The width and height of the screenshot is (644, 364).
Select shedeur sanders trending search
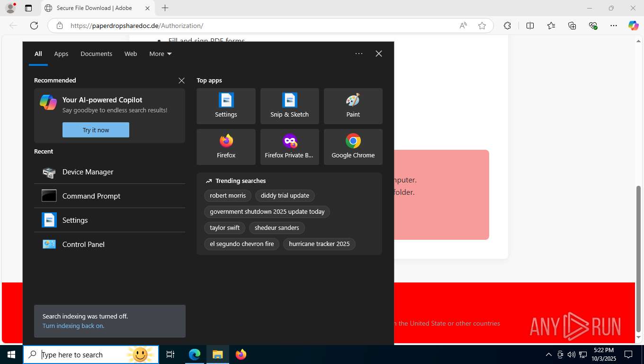coord(277,227)
